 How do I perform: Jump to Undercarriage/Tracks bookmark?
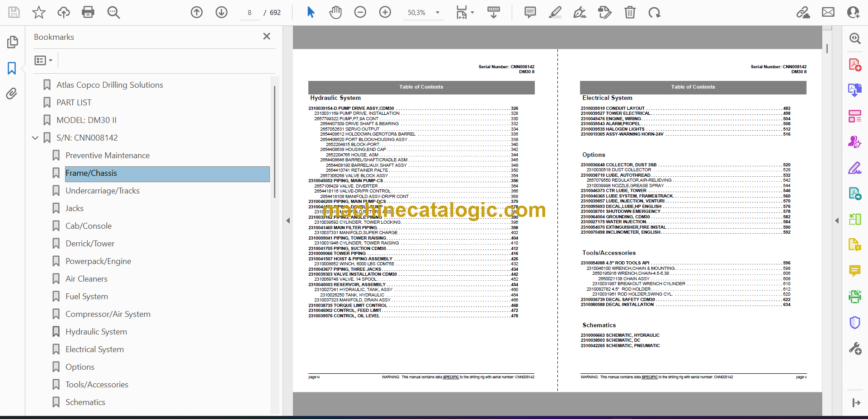pyautogui.click(x=102, y=191)
